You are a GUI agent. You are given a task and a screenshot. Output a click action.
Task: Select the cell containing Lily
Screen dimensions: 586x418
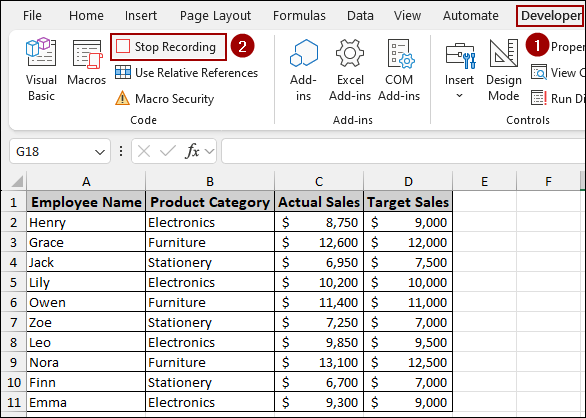click(86, 282)
